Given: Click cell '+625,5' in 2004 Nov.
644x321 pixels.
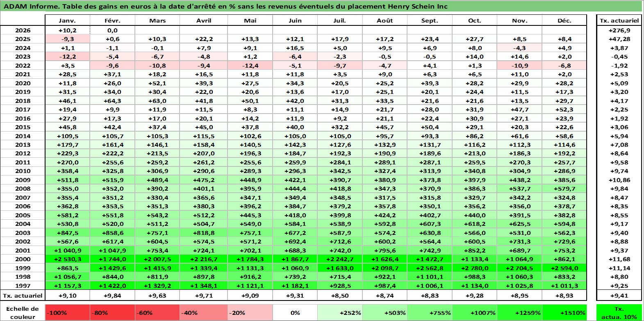Looking at the screenshot, I should [x=519, y=224].
